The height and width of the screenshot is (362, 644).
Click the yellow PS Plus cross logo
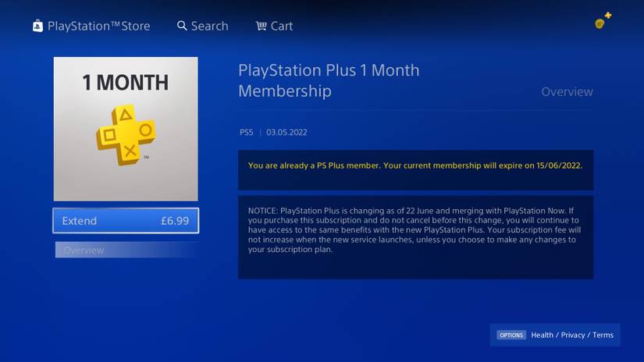coord(126,135)
